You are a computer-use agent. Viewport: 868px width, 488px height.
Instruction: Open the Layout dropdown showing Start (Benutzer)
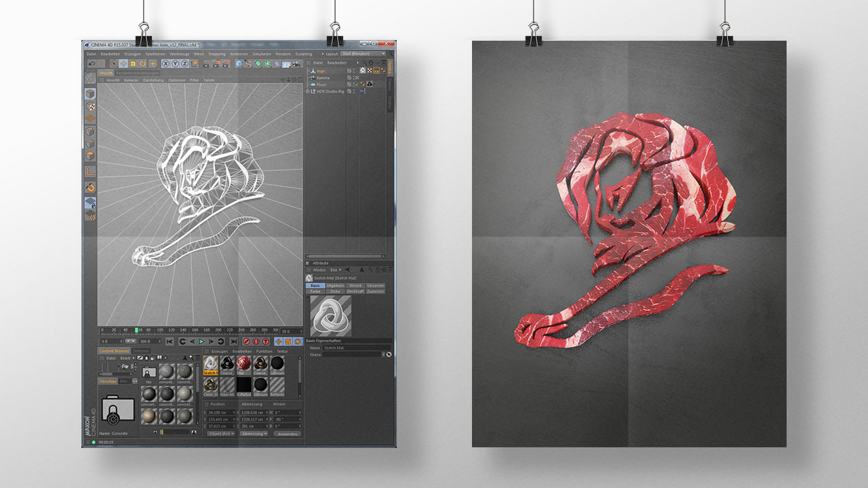click(x=363, y=54)
